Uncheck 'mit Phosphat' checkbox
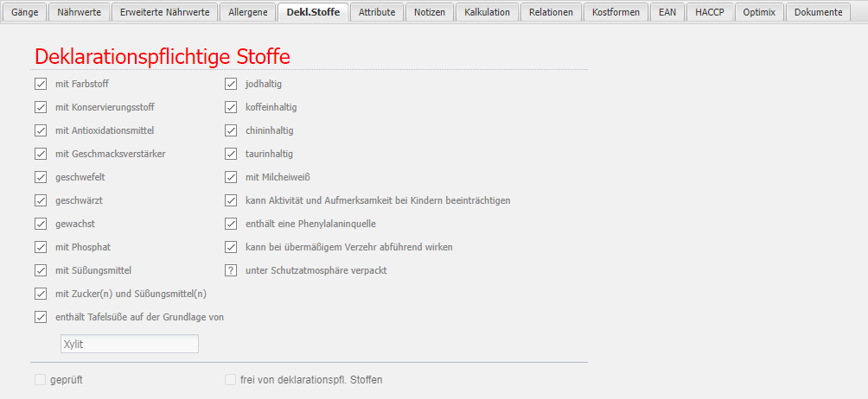Viewport: 868px width, 399px height. pyautogui.click(x=41, y=247)
